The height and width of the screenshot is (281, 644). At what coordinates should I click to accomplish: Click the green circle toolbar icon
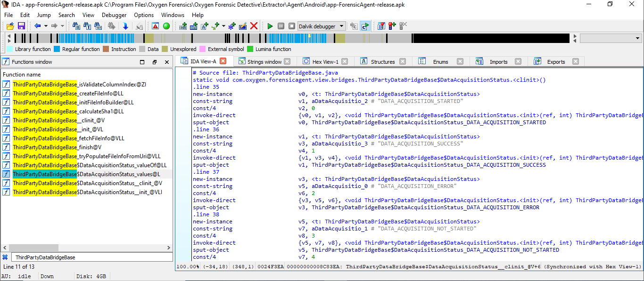coord(166,26)
